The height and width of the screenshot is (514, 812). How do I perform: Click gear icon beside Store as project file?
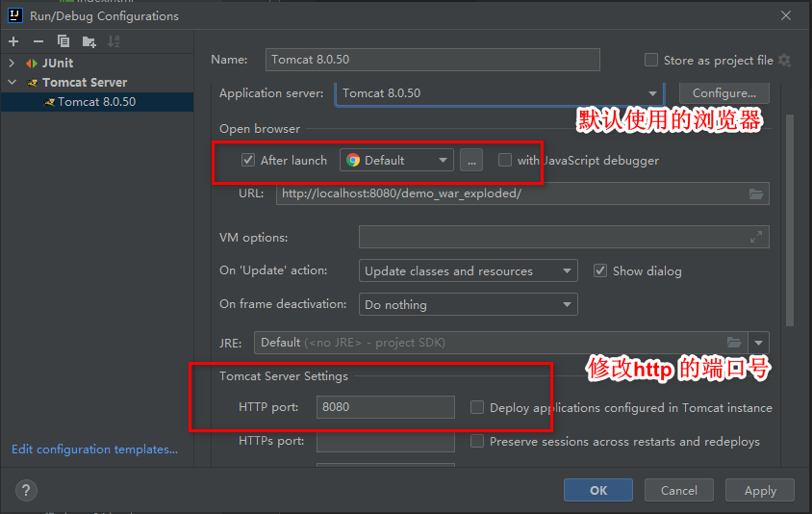[x=785, y=60]
